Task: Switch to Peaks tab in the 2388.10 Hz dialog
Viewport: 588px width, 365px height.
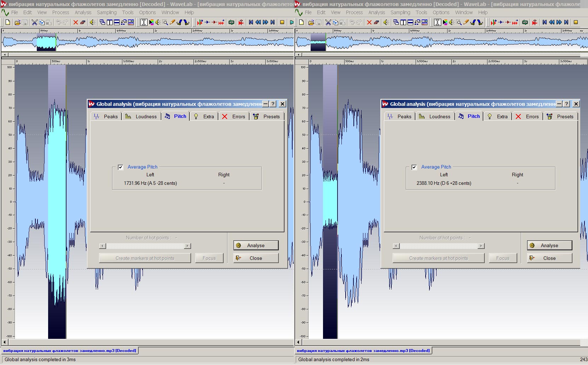Action: (x=399, y=116)
